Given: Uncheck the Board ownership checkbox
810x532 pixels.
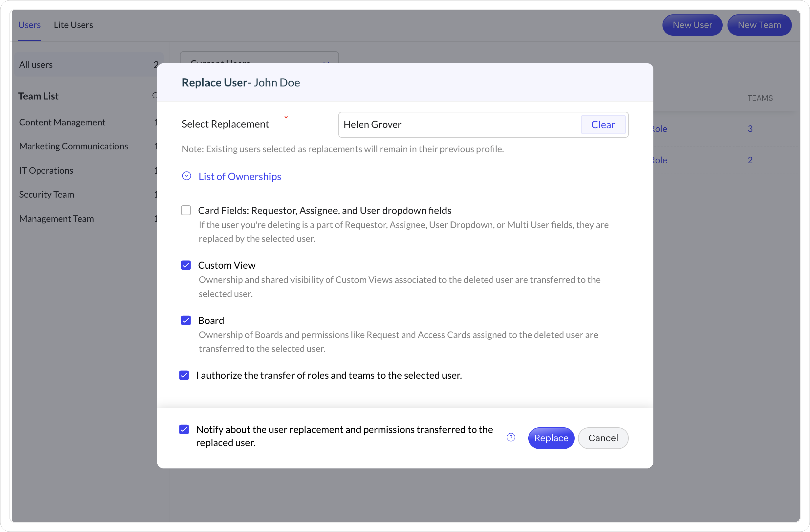Looking at the screenshot, I should pos(186,320).
